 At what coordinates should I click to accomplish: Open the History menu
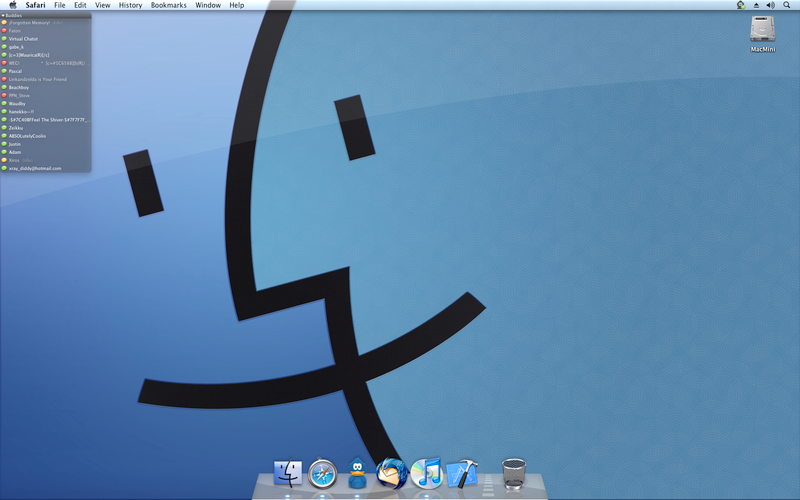click(131, 5)
